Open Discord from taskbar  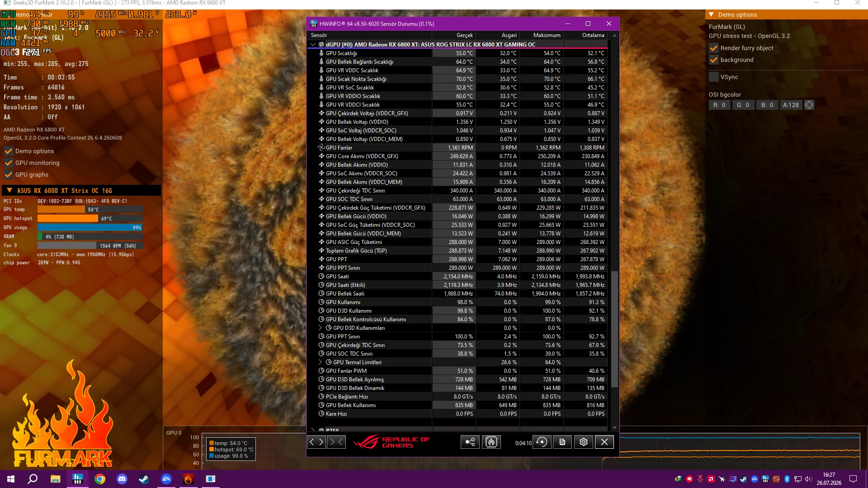click(122, 479)
